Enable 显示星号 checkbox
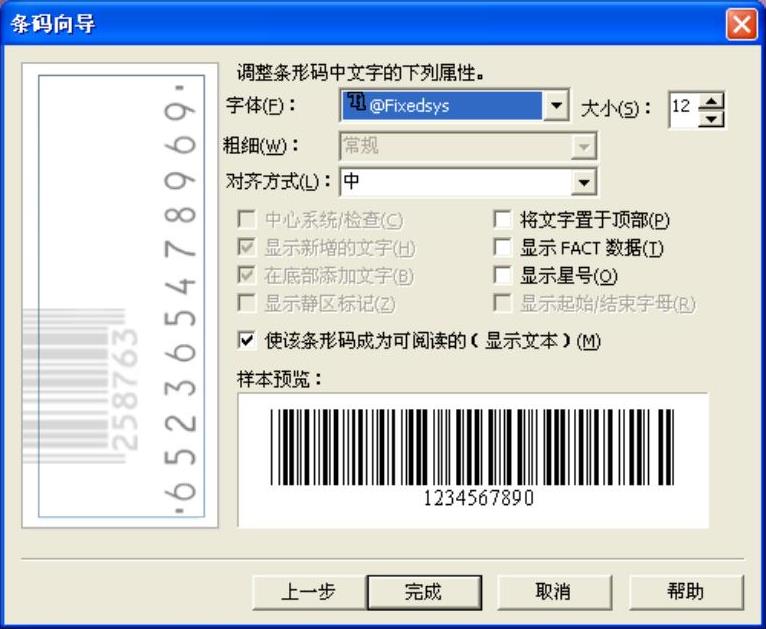This screenshot has height=629, width=766. (503, 275)
